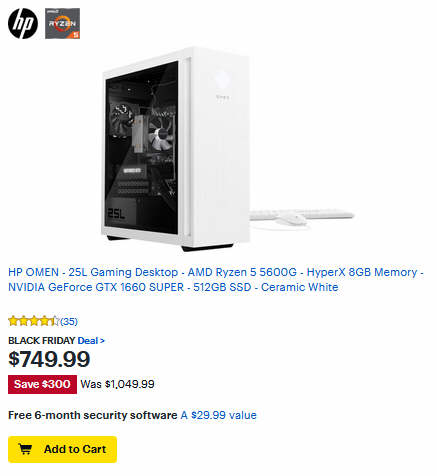Click the BLACK FRIDAY label text
The height and width of the screenshot is (476, 437).
pyautogui.click(x=42, y=341)
